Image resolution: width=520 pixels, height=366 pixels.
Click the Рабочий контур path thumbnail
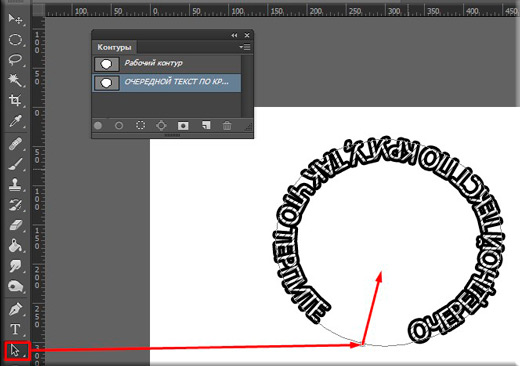click(107, 64)
